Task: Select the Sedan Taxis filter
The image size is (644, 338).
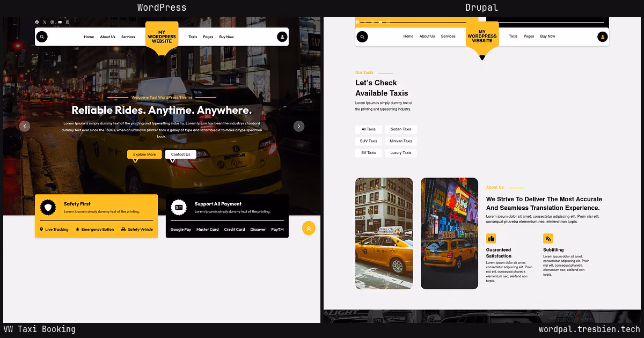Action: point(401,129)
